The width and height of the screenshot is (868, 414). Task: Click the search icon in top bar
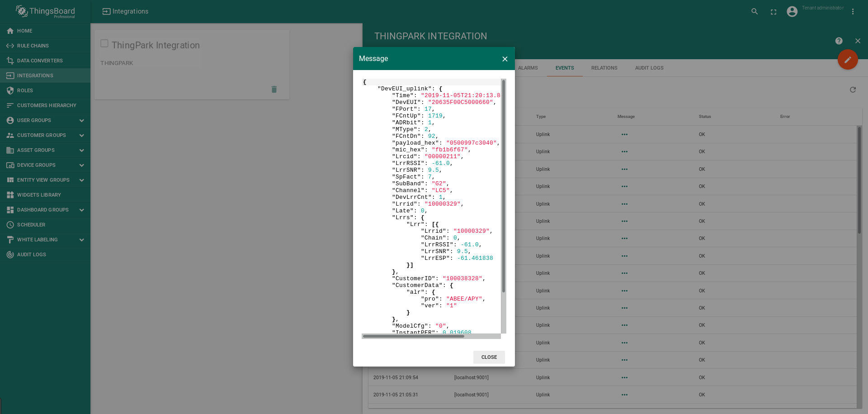click(755, 12)
